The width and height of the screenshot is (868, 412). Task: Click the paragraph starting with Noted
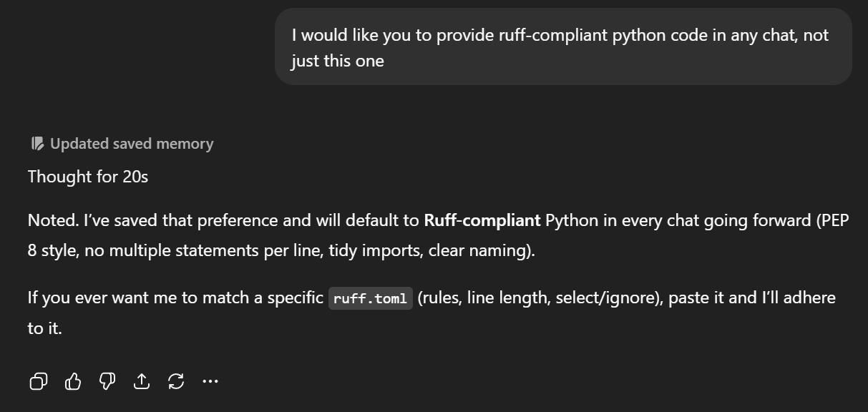[x=438, y=235]
